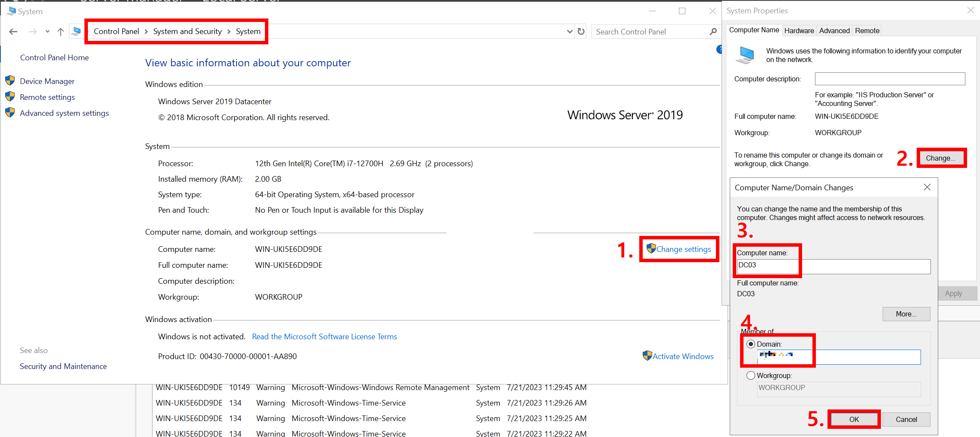This screenshot has height=437, width=980.
Task: Expand the chevron after System and Security
Action: [229, 31]
